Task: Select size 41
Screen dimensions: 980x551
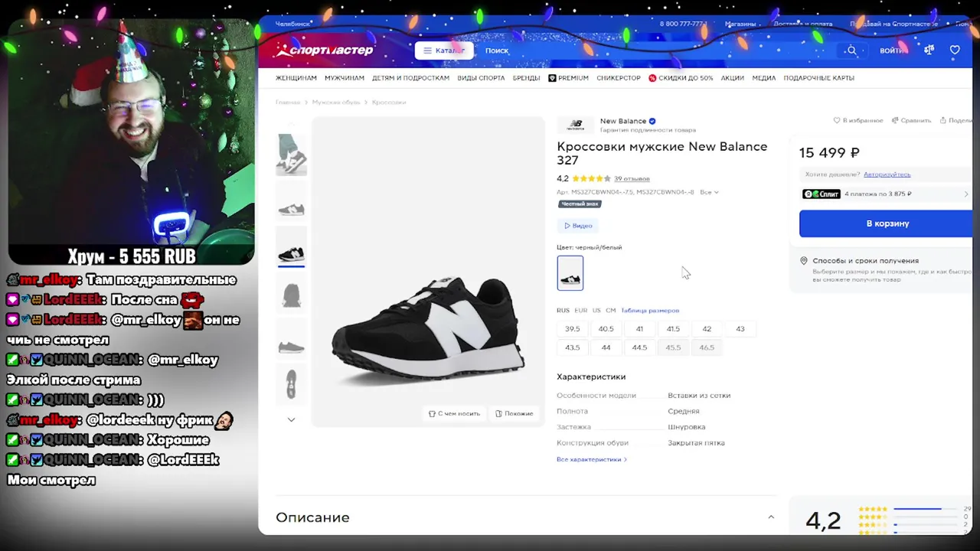Action: [639, 329]
